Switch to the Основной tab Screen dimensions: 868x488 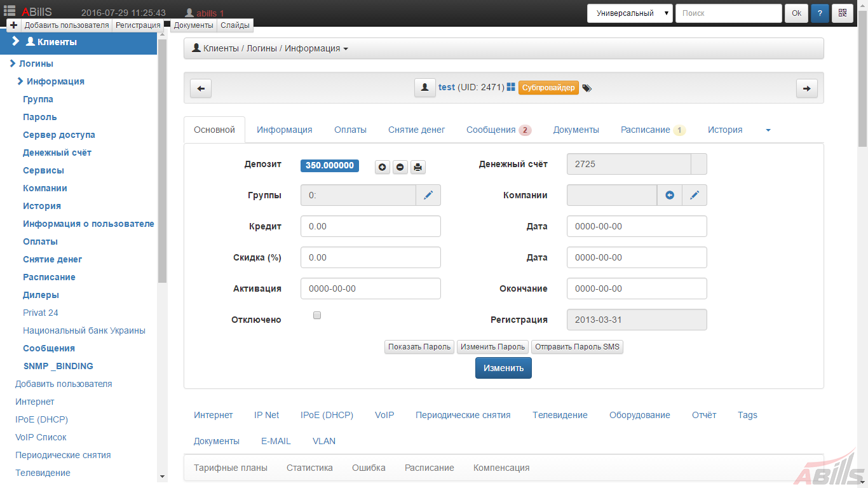(x=214, y=130)
